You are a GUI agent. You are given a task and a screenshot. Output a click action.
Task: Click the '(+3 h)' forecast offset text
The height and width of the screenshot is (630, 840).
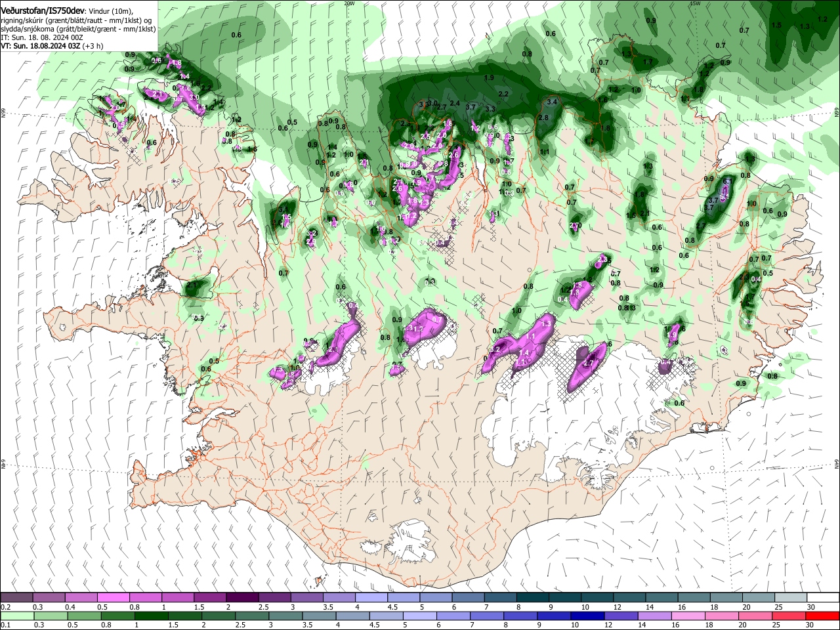94,47
